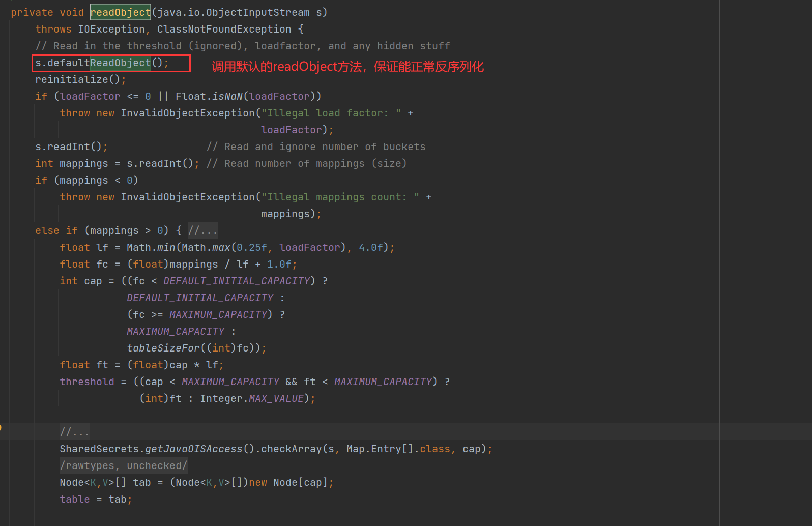
Task: Click the comment 'Read number of mappings (size)'
Action: 307,163
